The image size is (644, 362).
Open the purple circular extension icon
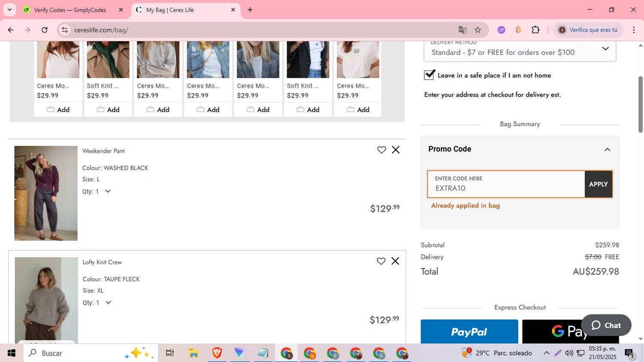(501, 30)
